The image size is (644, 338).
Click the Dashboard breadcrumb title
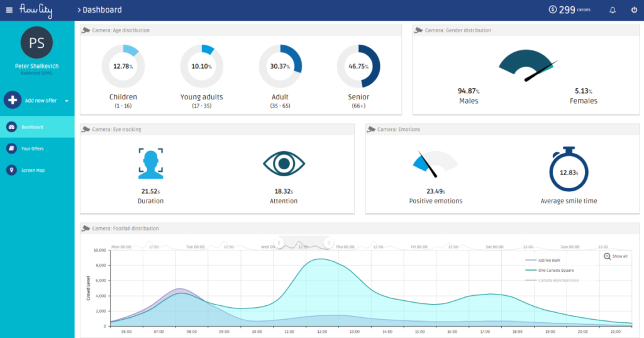tap(103, 10)
